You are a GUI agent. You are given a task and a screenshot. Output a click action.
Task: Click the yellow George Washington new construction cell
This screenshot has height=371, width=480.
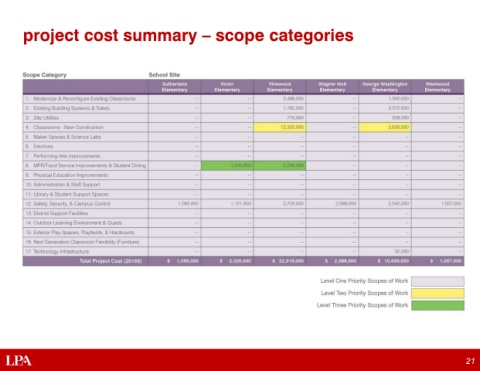coord(385,127)
